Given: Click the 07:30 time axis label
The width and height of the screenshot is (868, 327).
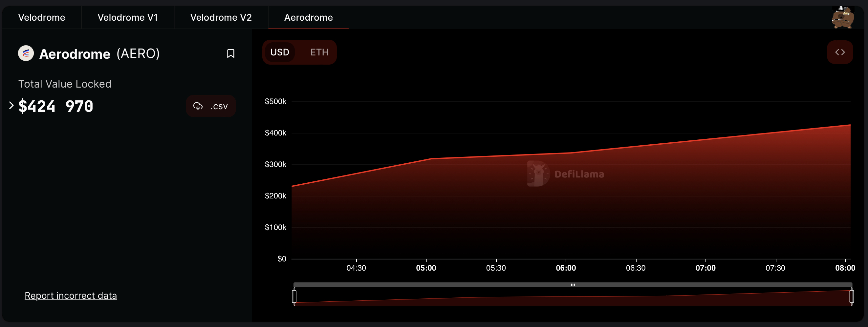Looking at the screenshot, I should point(775,268).
